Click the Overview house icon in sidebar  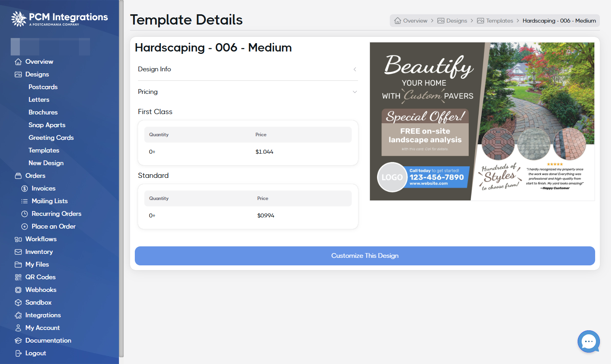click(x=18, y=62)
